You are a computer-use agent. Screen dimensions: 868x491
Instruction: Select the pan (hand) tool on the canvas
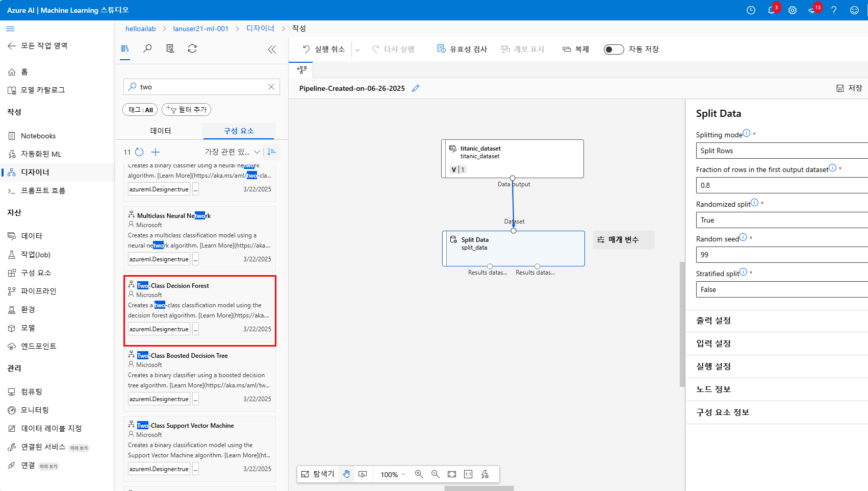[346, 474]
